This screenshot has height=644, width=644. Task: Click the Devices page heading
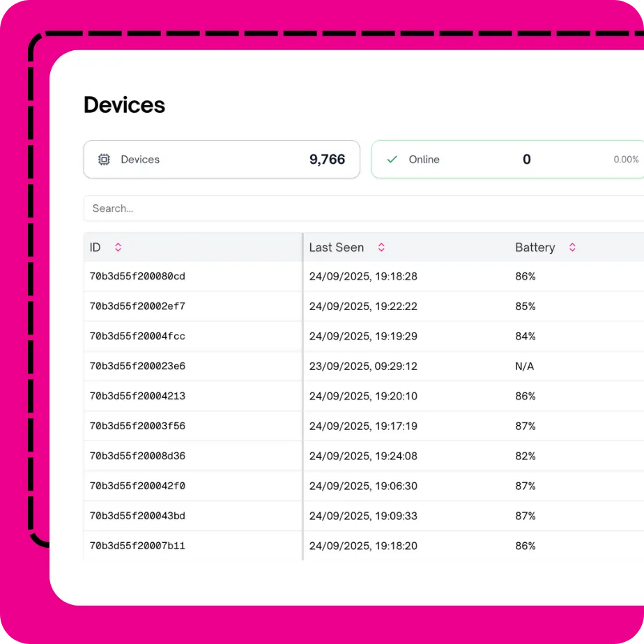coord(124,105)
